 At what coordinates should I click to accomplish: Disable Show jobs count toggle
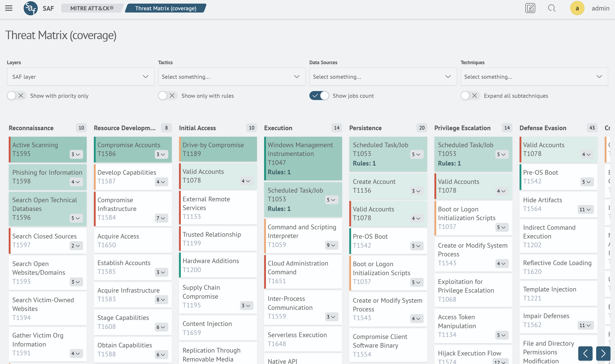(319, 96)
